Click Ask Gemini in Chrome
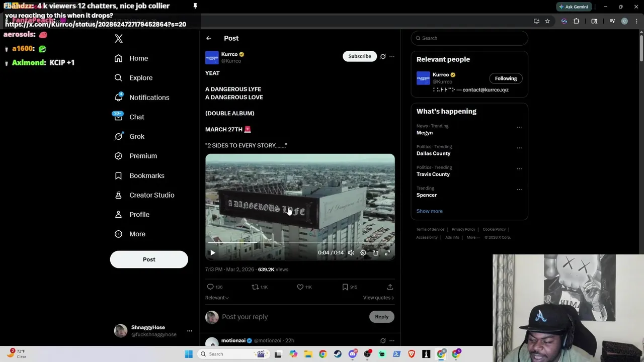 573,7
